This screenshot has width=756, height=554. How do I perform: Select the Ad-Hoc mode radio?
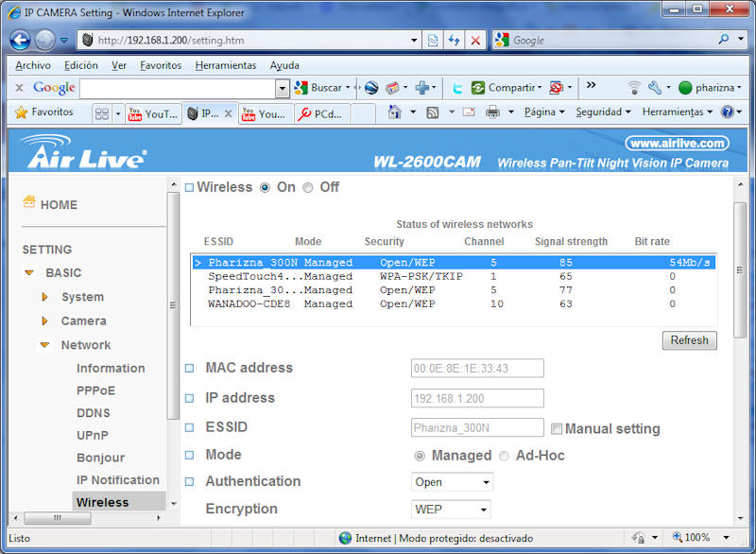click(x=504, y=456)
